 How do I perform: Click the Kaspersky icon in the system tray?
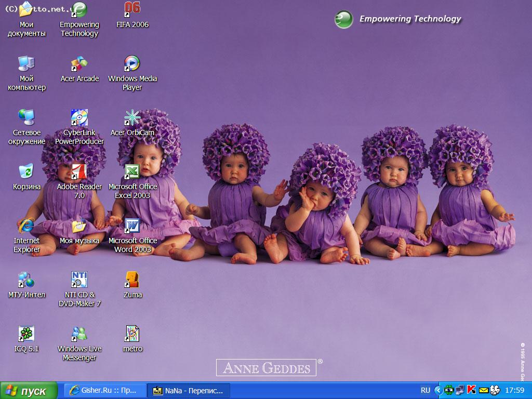[472, 390]
